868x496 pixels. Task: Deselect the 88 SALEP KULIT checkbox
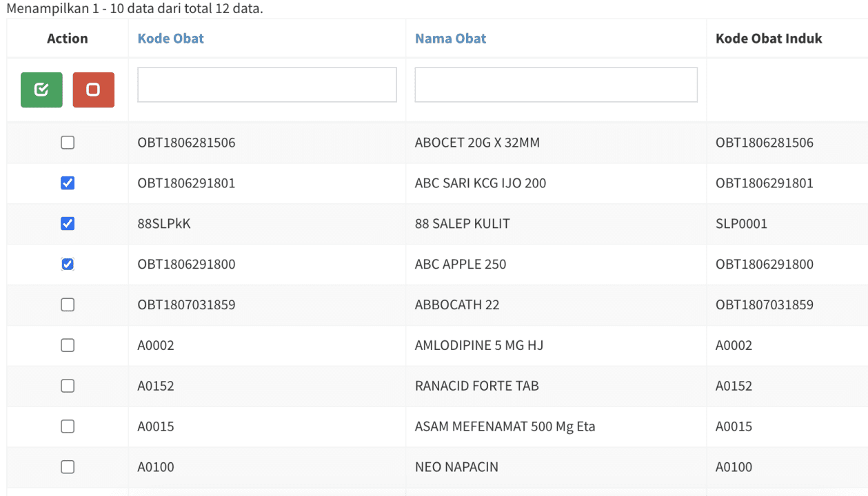[68, 224]
